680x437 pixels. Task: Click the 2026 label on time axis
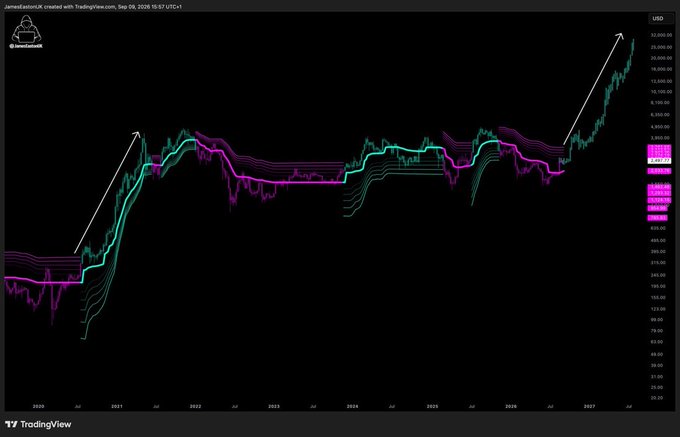511,407
